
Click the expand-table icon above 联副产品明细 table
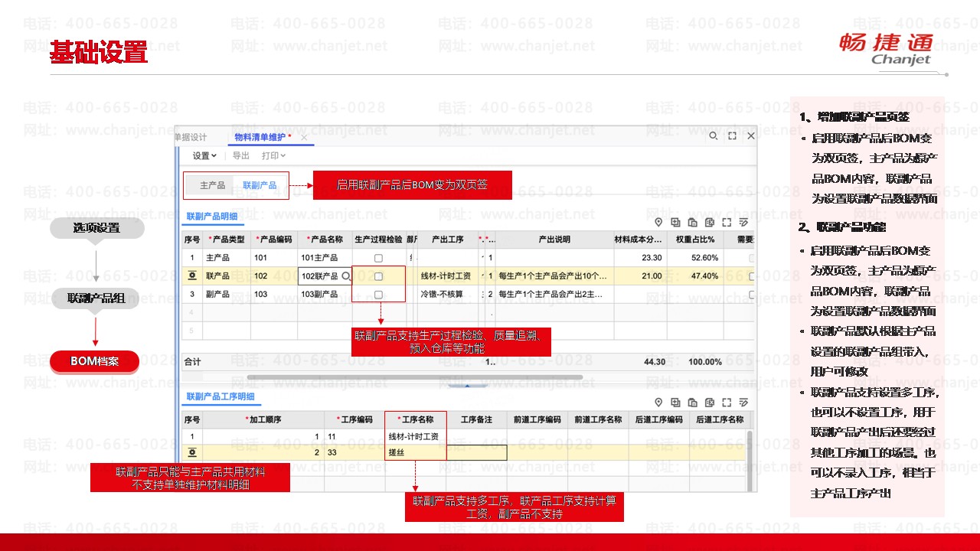[x=727, y=223]
